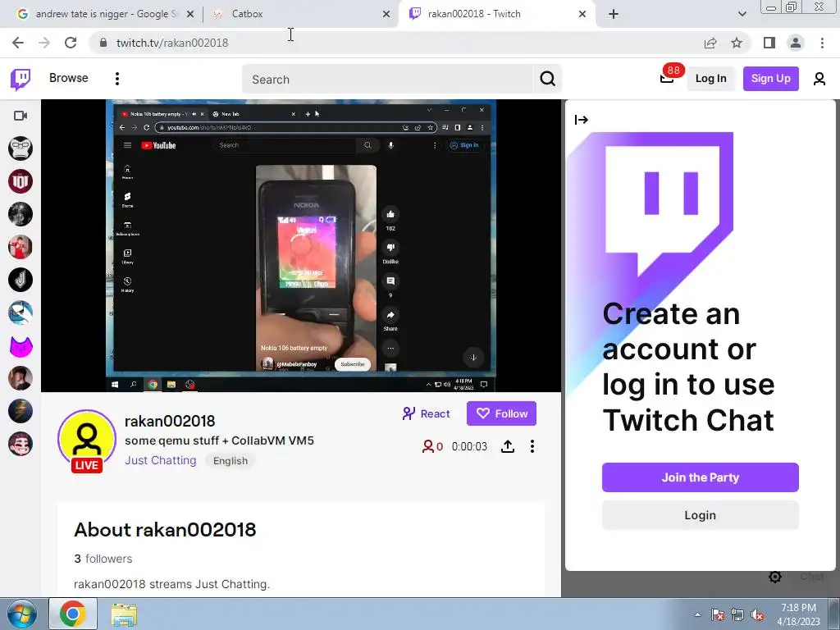Click the Twitch search magnifier button
The height and width of the screenshot is (630, 840).
click(x=547, y=80)
